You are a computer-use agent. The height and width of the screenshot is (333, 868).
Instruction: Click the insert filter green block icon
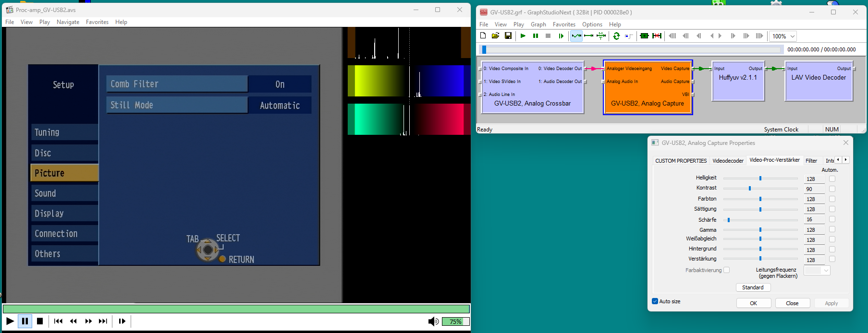[x=644, y=36]
